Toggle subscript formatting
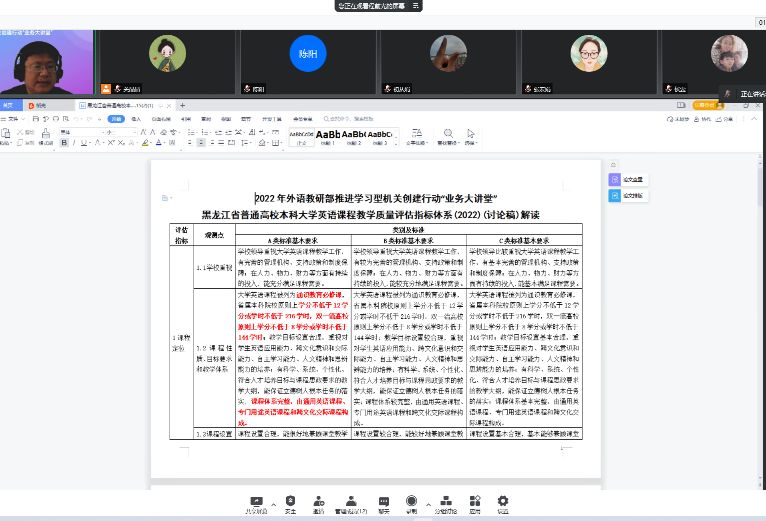Viewport: 766px width, 521px height. click(x=121, y=143)
